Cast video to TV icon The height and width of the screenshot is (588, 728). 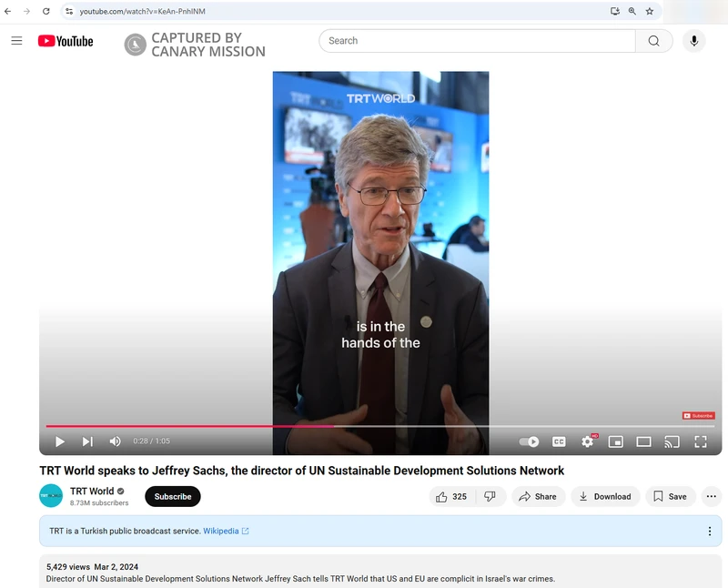pyautogui.click(x=672, y=441)
